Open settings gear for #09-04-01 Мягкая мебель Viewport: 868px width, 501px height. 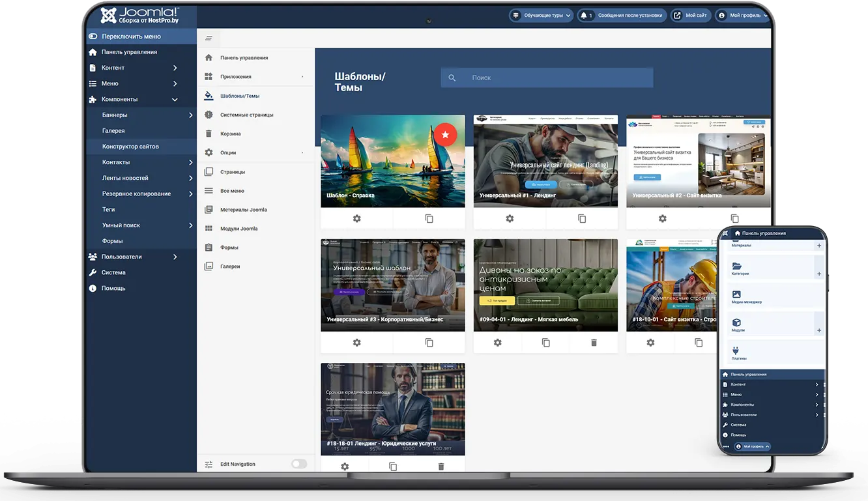(x=498, y=343)
